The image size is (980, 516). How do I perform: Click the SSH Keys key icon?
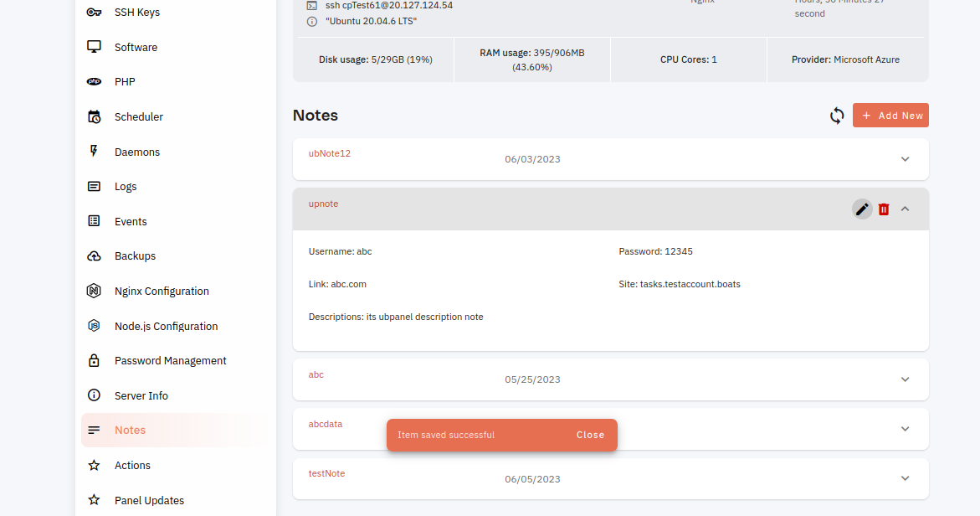point(94,12)
